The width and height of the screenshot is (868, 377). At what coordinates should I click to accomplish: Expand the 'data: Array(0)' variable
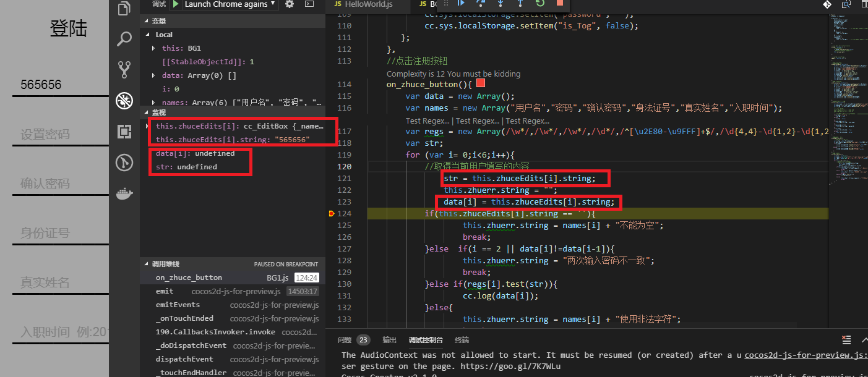153,75
